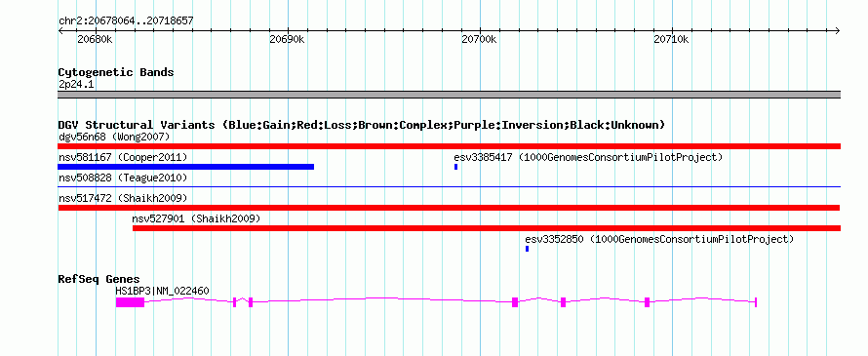Viewport: 868px width, 356px height.
Task: Click the esv3352850 variant label
Action: click(x=659, y=239)
